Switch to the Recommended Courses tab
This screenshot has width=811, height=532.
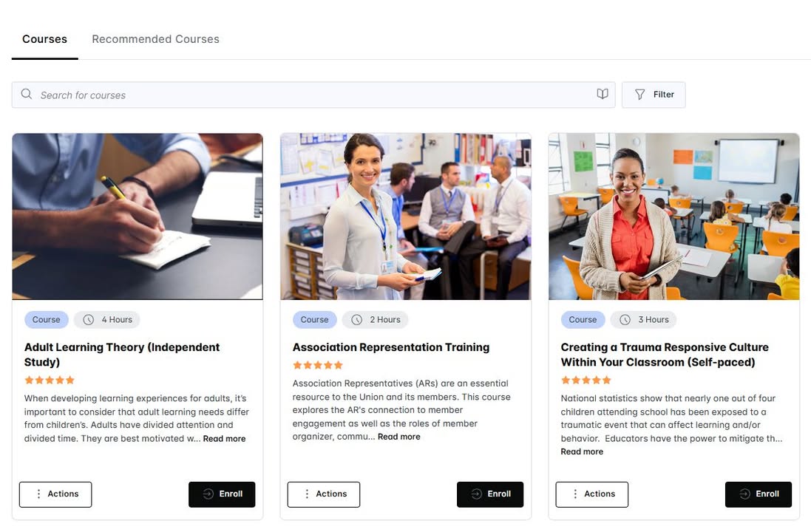(156, 39)
